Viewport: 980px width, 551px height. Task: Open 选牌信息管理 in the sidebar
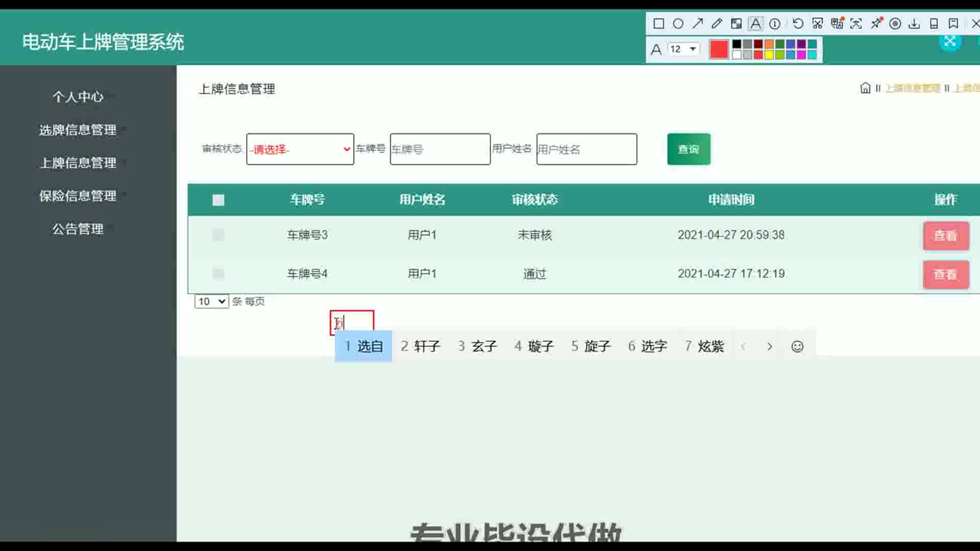point(78,130)
